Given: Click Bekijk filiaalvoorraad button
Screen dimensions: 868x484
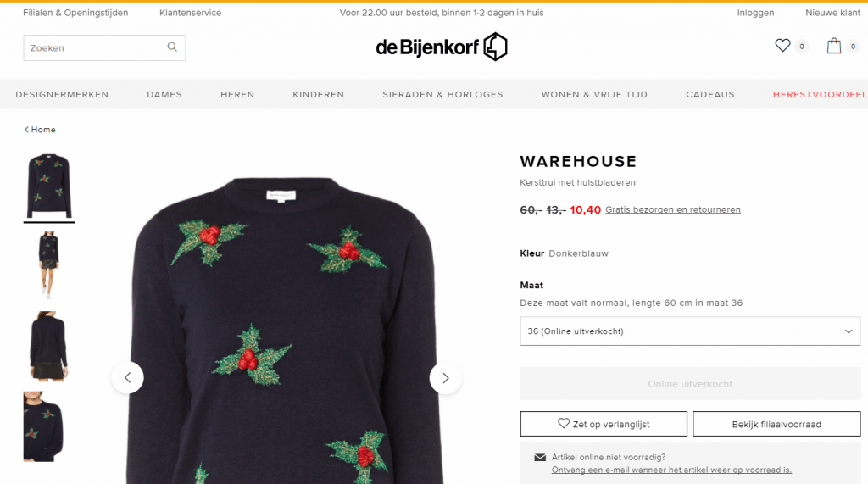Looking at the screenshot, I should point(776,424).
